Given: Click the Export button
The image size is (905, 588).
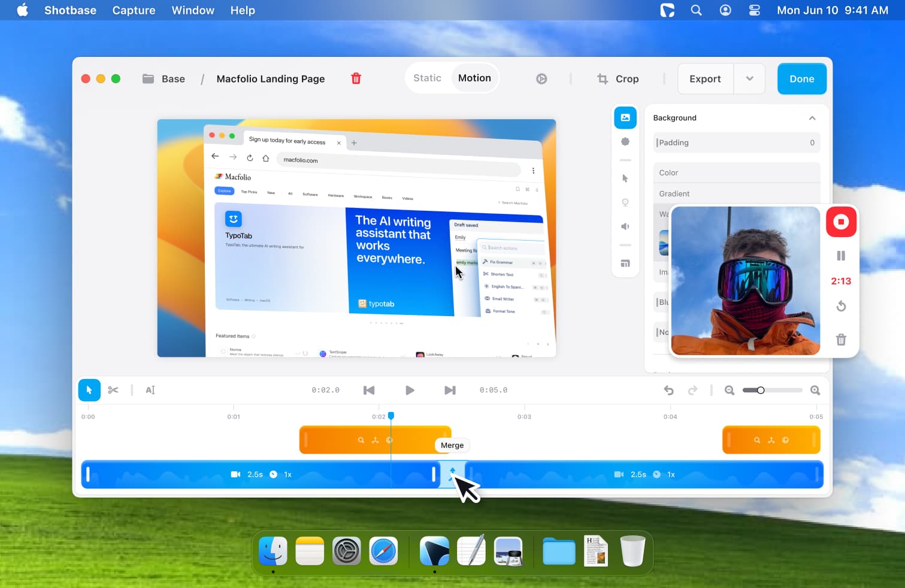Looking at the screenshot, I should coord(705,78).
